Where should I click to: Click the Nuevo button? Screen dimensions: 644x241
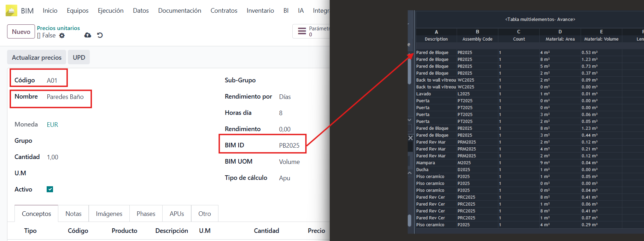[21, 31]
